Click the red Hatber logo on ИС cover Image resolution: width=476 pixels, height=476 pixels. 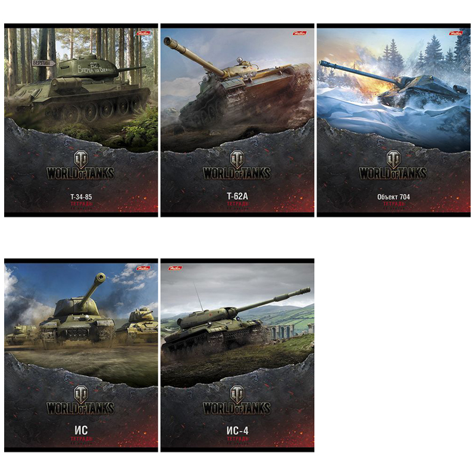143,268
